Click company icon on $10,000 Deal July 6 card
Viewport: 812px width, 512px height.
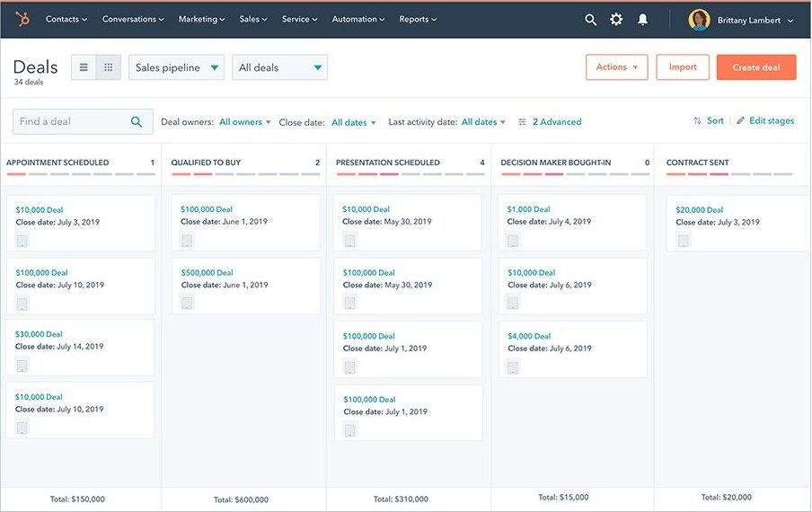point(513,303)
